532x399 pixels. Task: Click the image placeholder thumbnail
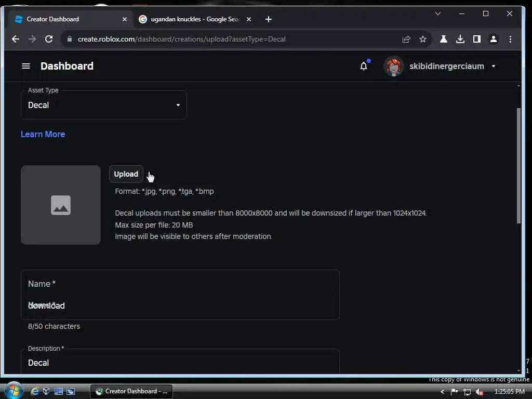tap(61, 205)
